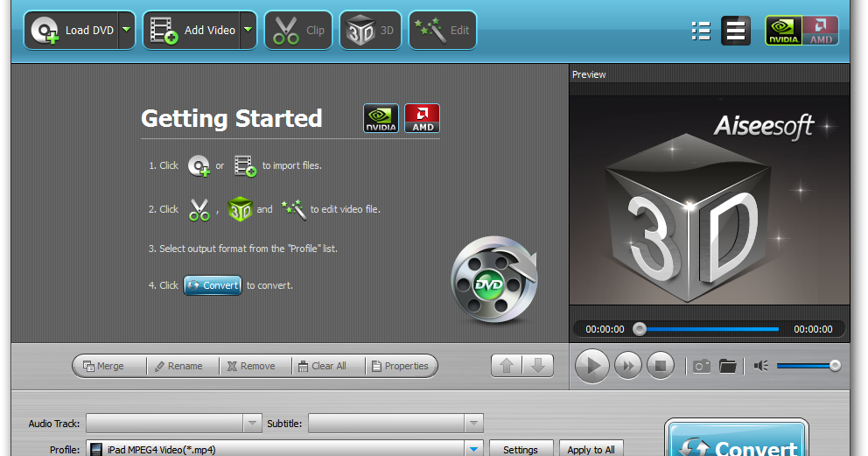Expand the Load DVD dropdown arrow
The height and width of the screenshot is (456, 868).
coord(127,31)
